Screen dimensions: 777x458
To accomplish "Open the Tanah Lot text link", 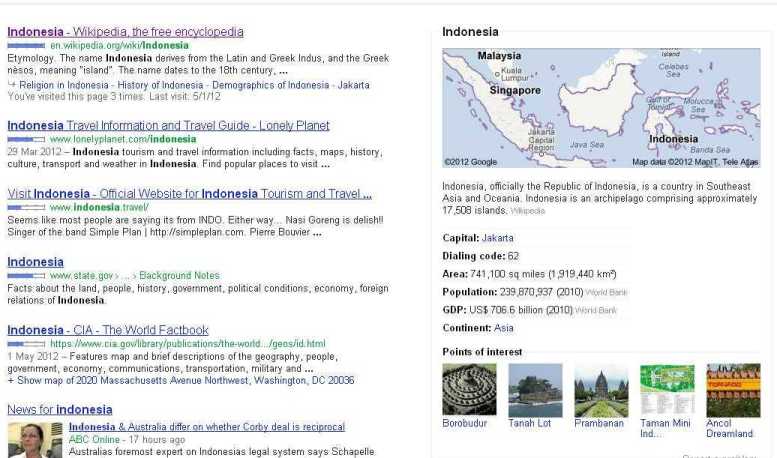I will point(530,423).
